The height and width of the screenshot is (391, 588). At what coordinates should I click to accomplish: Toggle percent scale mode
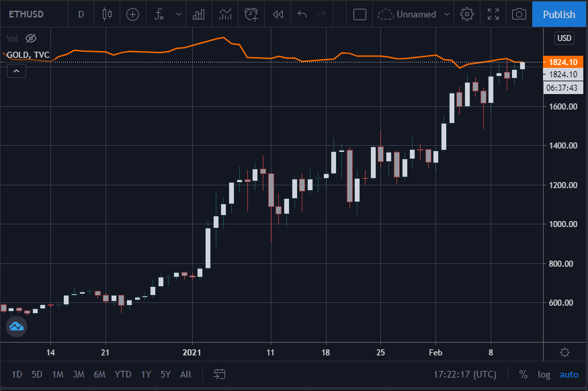click(x=523, y=374)
